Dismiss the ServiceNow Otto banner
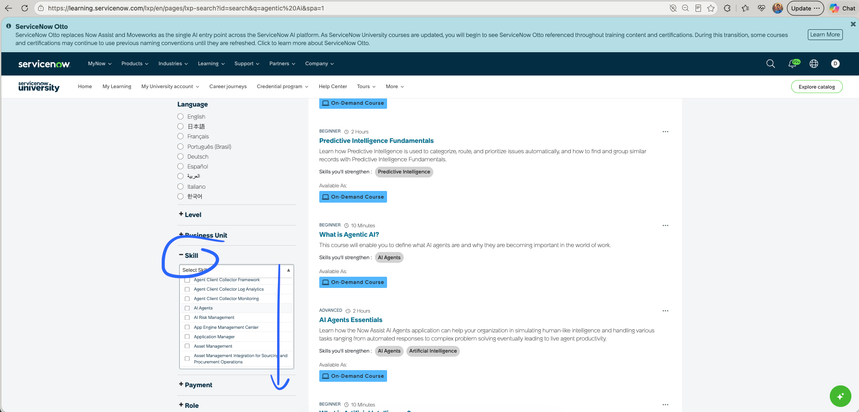859x412 pixels. point(852,24)
